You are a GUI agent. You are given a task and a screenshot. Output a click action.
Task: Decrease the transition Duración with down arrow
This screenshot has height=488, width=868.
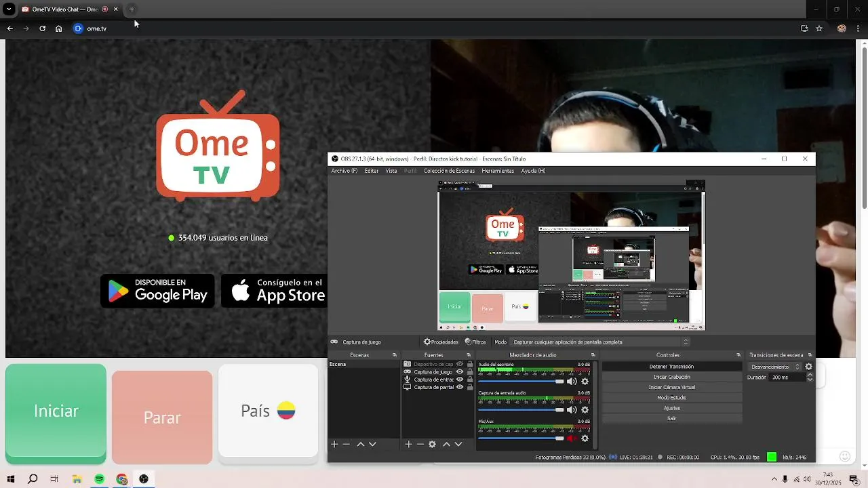tap(810, 380)
